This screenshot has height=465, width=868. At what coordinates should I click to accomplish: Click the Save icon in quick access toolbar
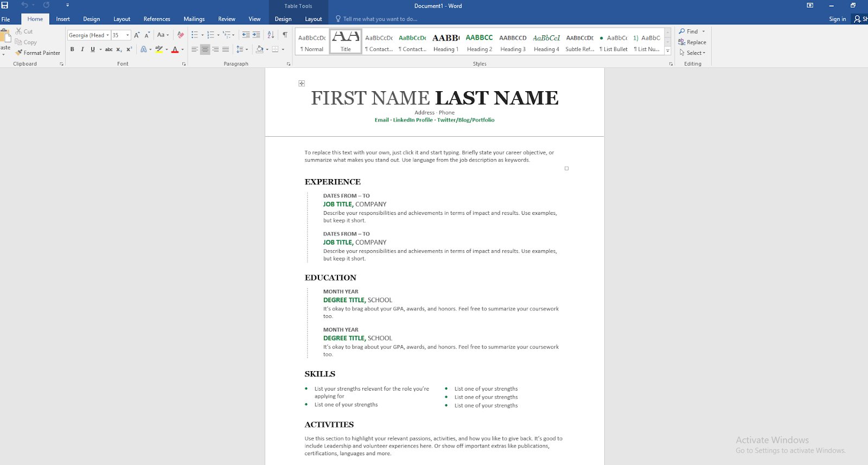5,5
